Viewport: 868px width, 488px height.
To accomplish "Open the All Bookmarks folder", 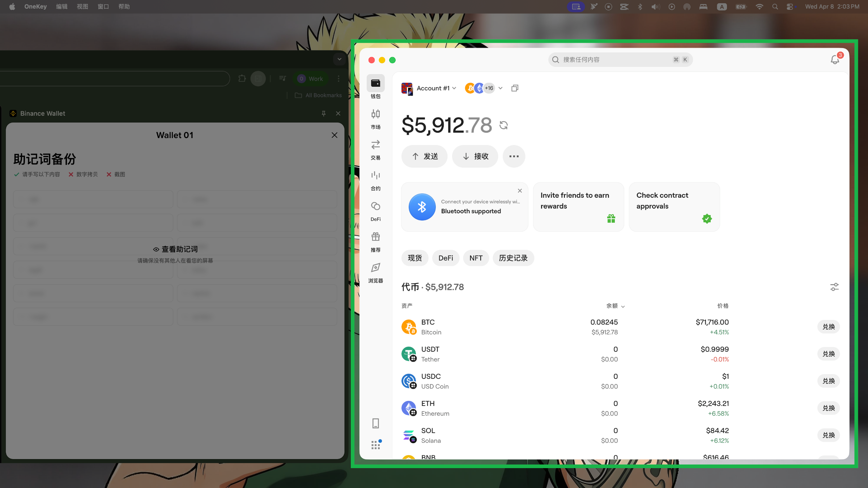I will coord(318,95).
